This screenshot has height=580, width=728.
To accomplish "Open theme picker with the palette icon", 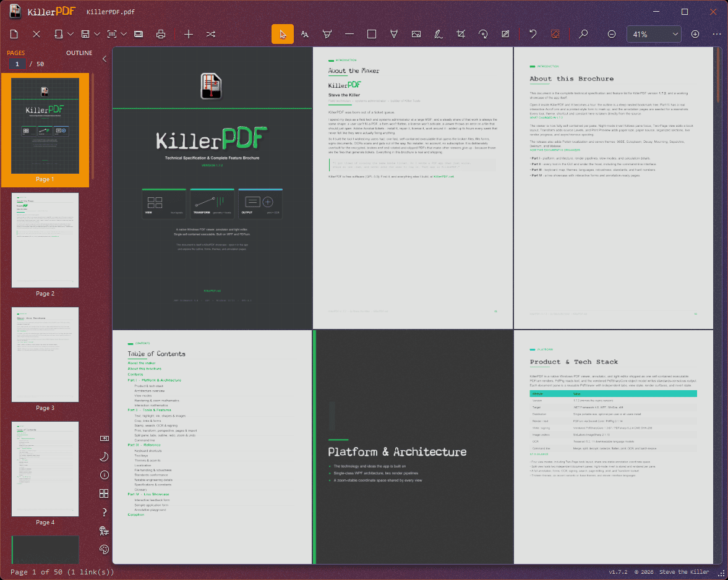I will point(105,549).
